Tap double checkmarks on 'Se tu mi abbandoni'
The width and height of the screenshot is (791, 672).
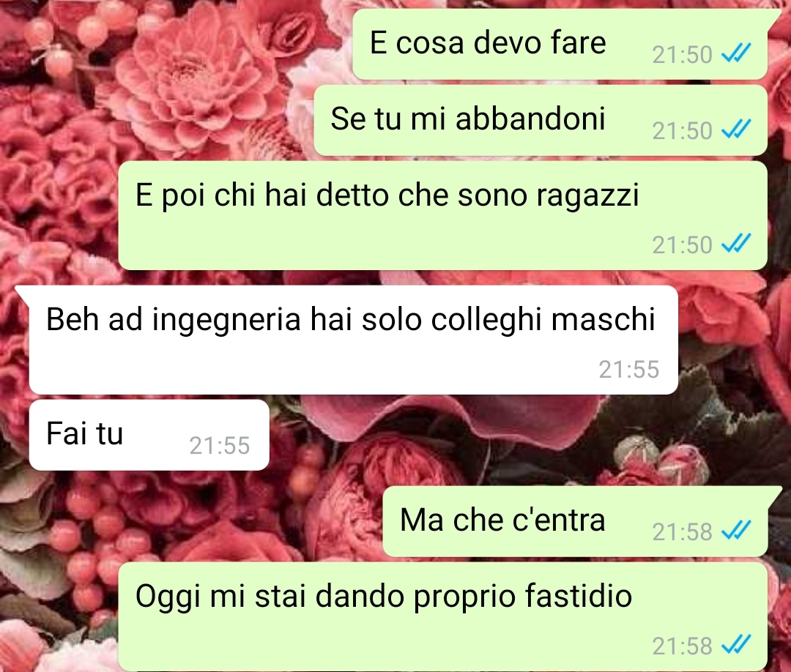click(736, 129)
